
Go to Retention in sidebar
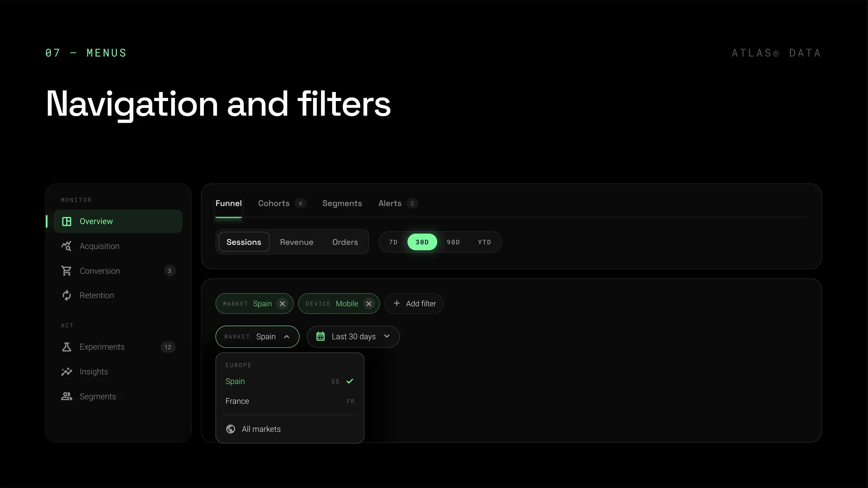point(118,295)
